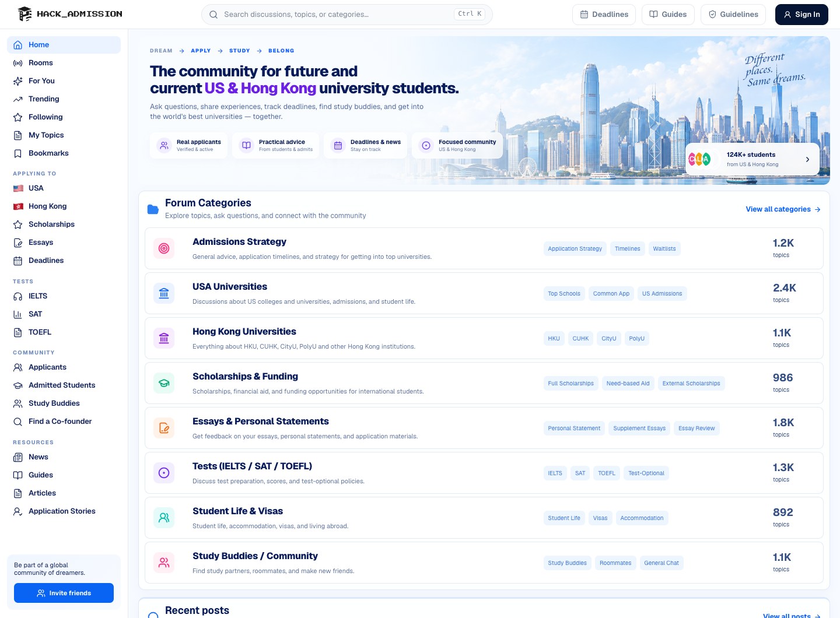840x618 pixels.
Task: Open Following in the sidebar
Action: click(64, 117)
